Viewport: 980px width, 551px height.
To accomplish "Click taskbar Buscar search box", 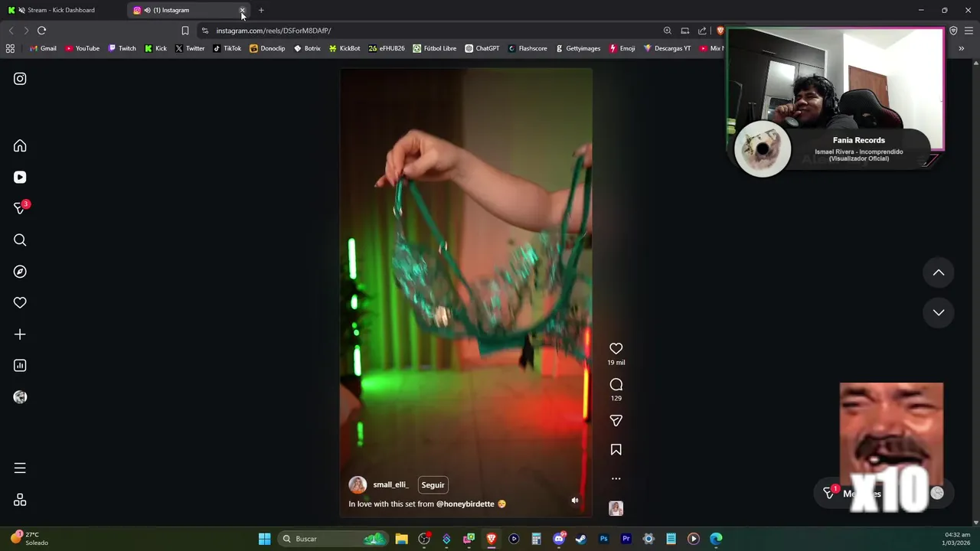I will coord(332,539).
